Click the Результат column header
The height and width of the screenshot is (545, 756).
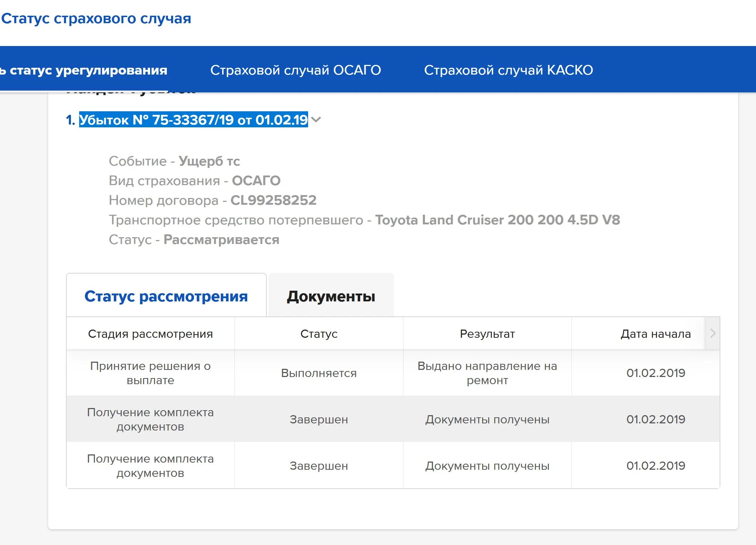(x=487, y=334)
